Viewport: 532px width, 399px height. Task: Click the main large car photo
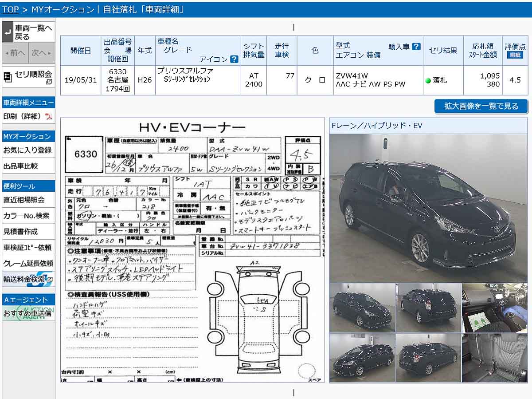428,208
